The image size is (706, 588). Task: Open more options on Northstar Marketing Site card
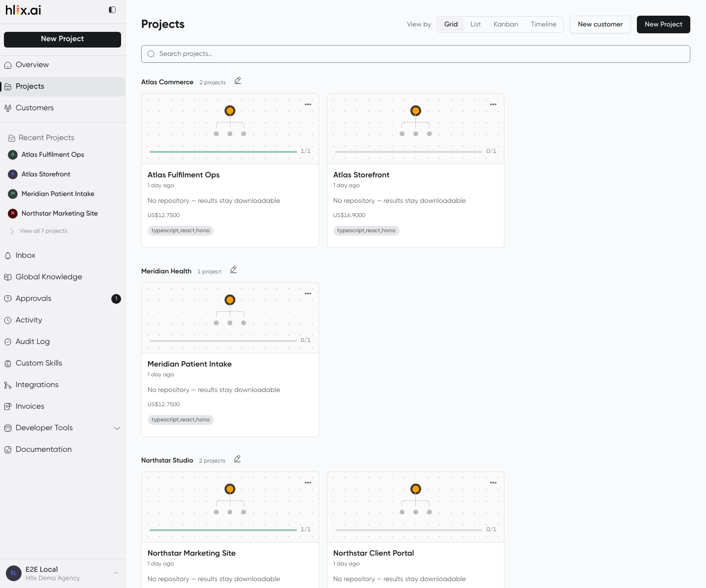click(308, 483)
